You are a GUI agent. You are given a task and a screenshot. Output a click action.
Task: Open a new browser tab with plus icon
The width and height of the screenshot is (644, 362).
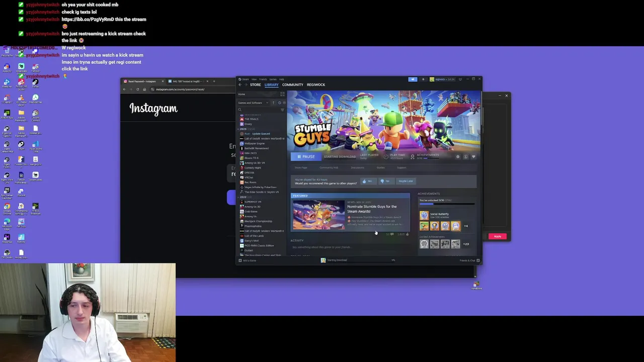(x=214, y=81)
